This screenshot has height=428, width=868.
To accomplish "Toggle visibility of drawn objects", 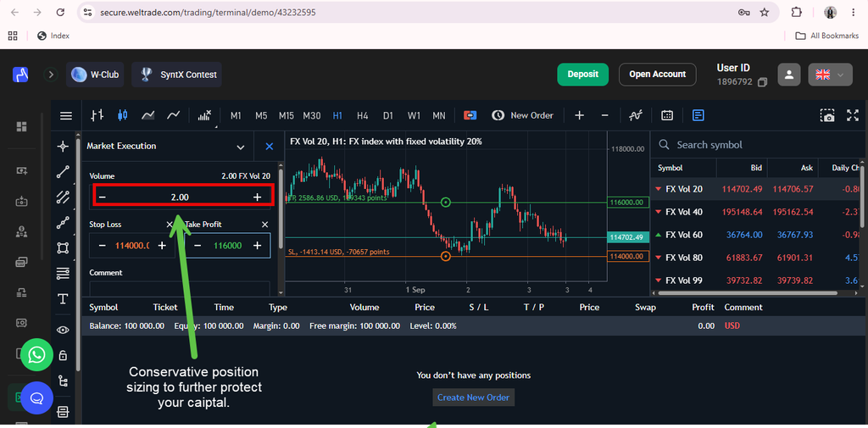I will 63,330.
